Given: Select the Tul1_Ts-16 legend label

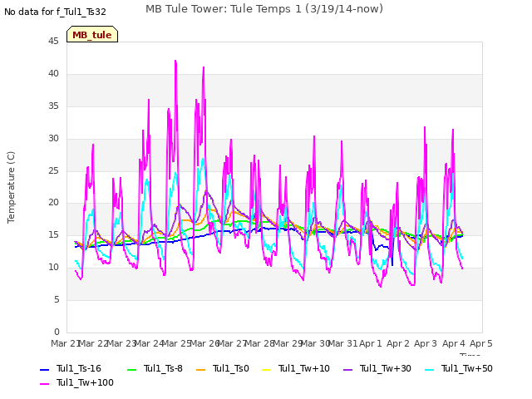Looking at the screenshot, I should point(79,369).
